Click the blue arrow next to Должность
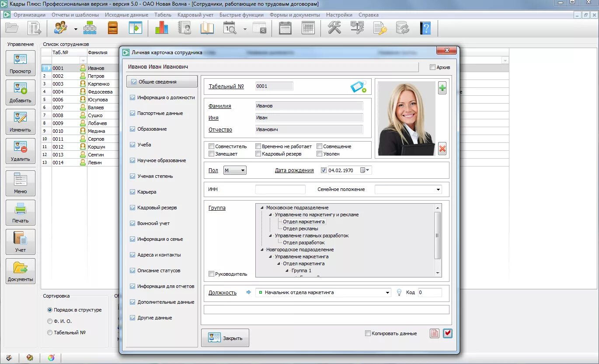 249,292
